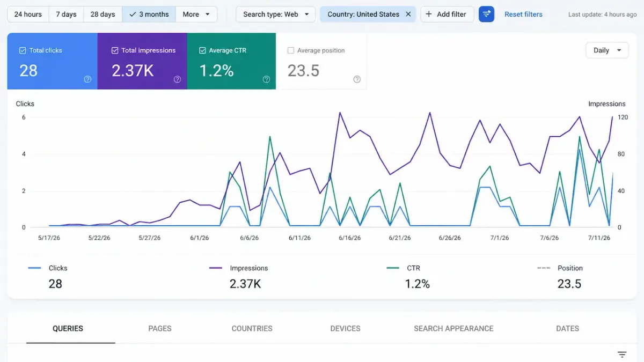The width and height of the screenshot is (644, 362).
Task: Click help icon on Average CTR card
Action: (266, 79)
